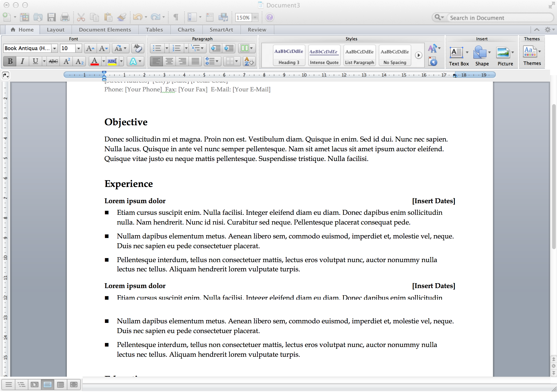Apply List Paragraph style

coord(359,55)
